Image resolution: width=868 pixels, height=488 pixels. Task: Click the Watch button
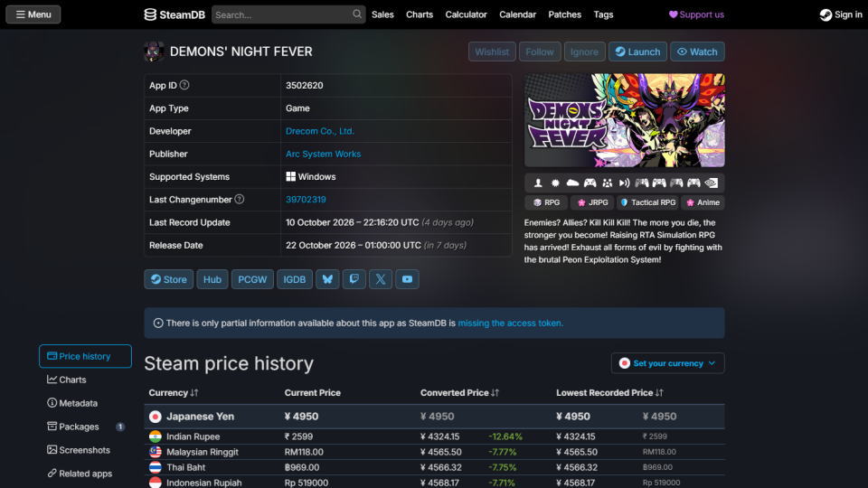pos(697,52)
